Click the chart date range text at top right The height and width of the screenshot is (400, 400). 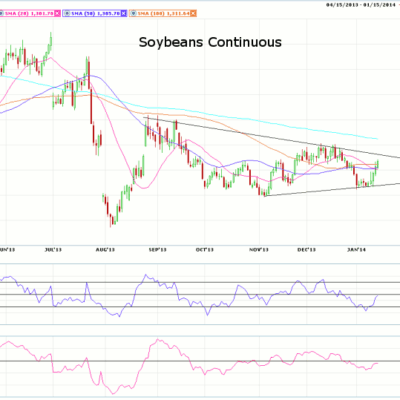click(x=360, y=5)
